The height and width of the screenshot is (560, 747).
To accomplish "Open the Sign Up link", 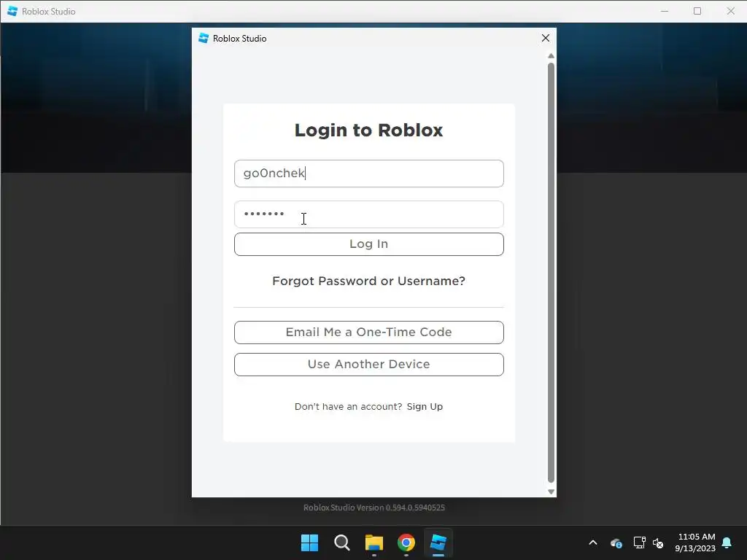I will pyautogui.click(x=425, y=407).
